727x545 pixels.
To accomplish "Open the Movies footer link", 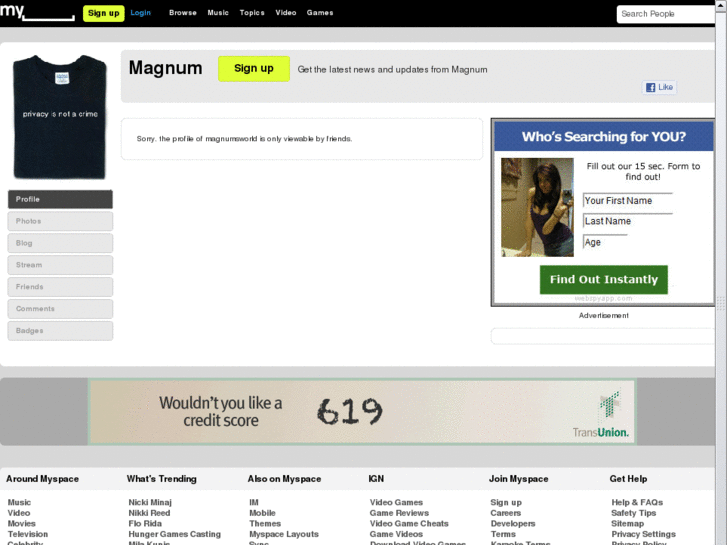I will [21, 524].
